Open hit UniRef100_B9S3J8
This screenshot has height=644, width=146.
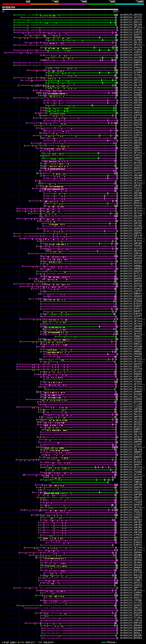(131, 22)
